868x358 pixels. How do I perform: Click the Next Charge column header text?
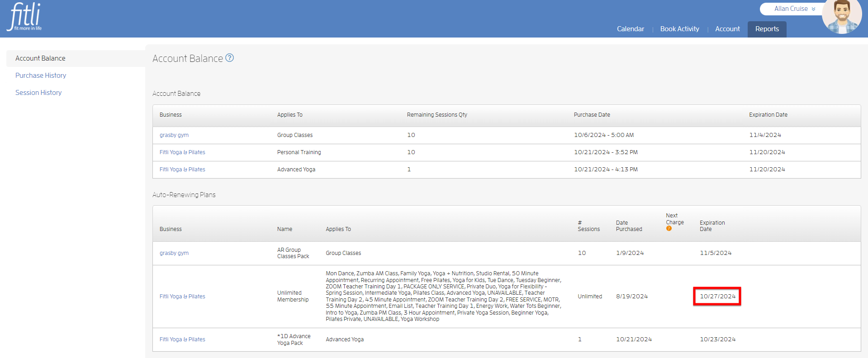click(x=674, y=219)
